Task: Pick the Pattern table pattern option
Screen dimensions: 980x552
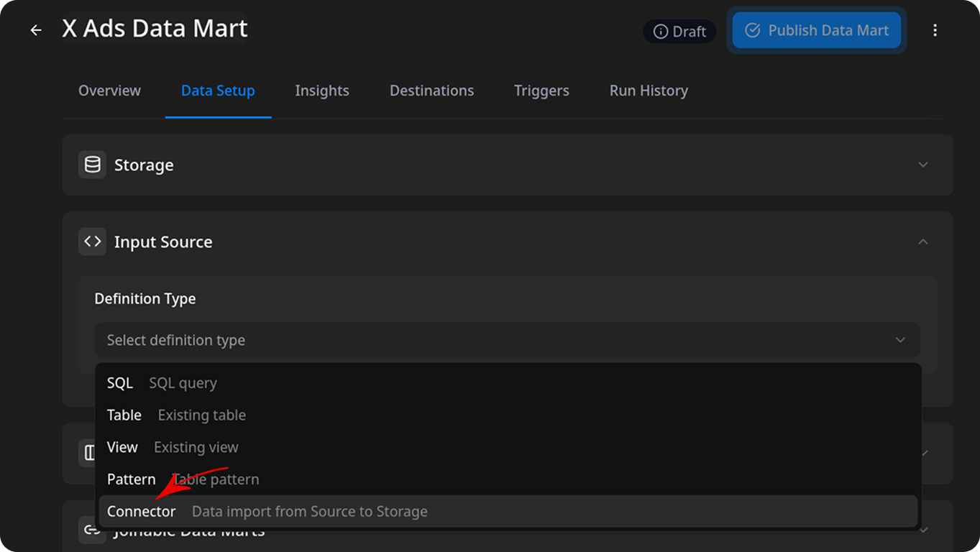Action: point(508,479)
